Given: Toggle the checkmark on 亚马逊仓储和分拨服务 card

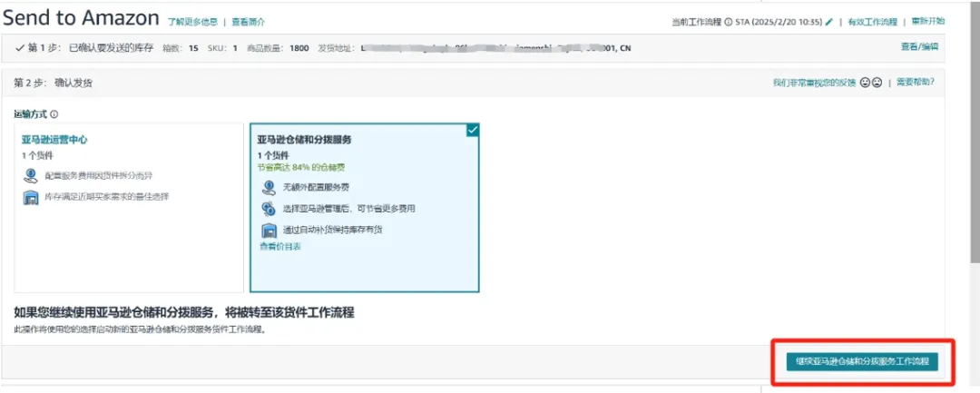Looking at the screenshot, I should point(472,131).
